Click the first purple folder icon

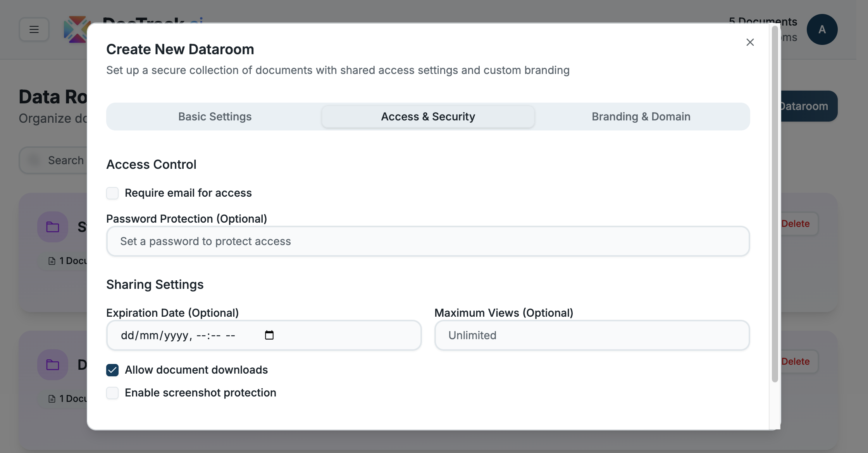pyautogui.click(x=53, y=227)
